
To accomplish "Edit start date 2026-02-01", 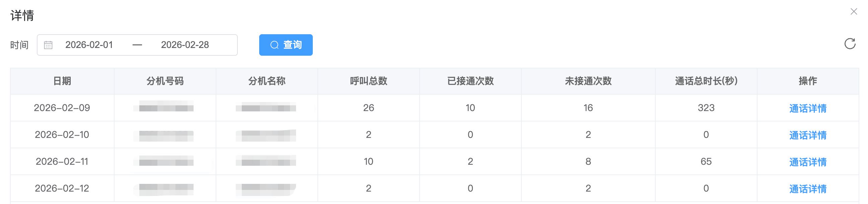I will click(x=89, y=45).
